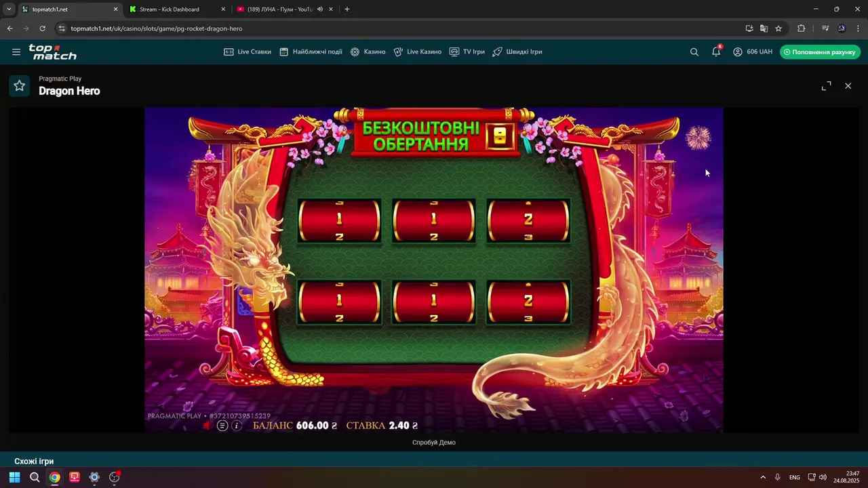This screenshot has height=488, width=868.
Task: Go to Live Казино section
Action: [417, 52]
